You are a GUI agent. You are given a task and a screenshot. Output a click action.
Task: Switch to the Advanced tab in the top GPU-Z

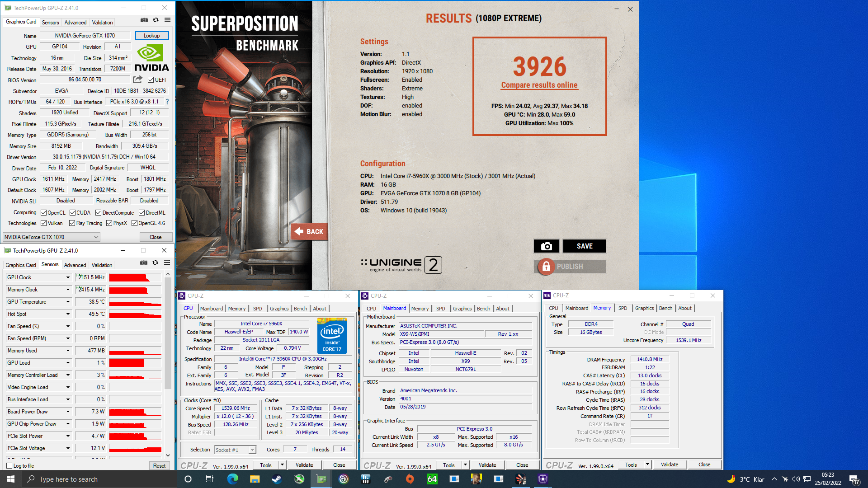(75, 22)
